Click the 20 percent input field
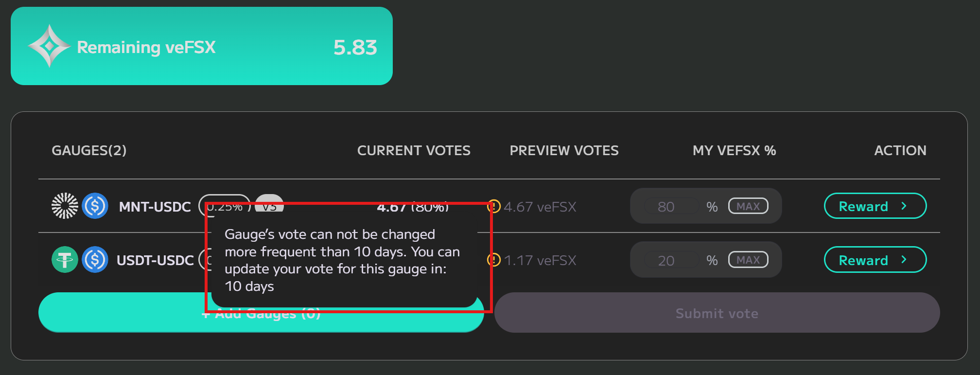 pyautogui.click(x=666, y=260)
